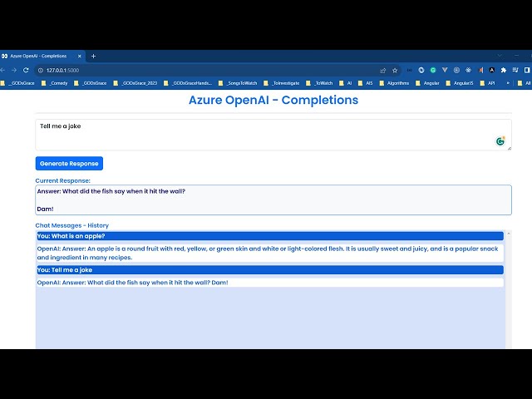Open the AI bookmark folder
This screenshot has height=399, width=532.
coord(346,83)
